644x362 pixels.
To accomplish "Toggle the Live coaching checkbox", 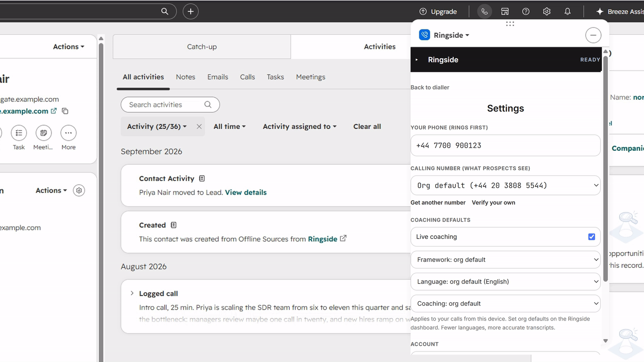I will 592,237.
